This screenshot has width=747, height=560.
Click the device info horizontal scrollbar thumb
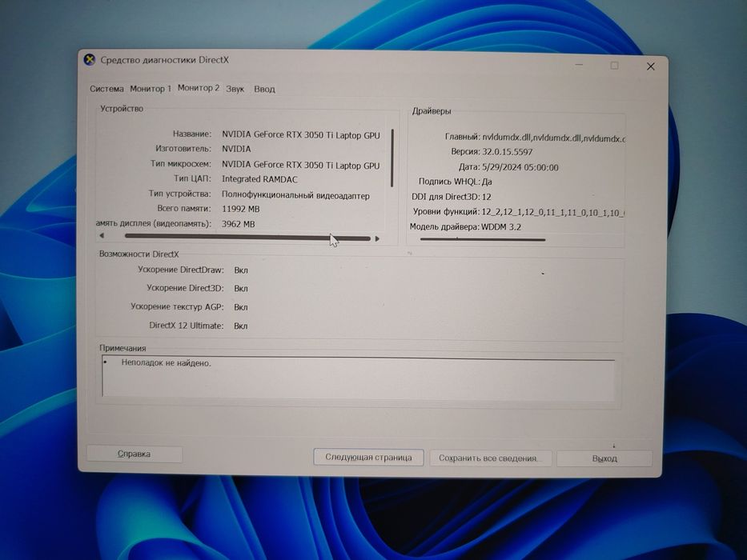247,237
